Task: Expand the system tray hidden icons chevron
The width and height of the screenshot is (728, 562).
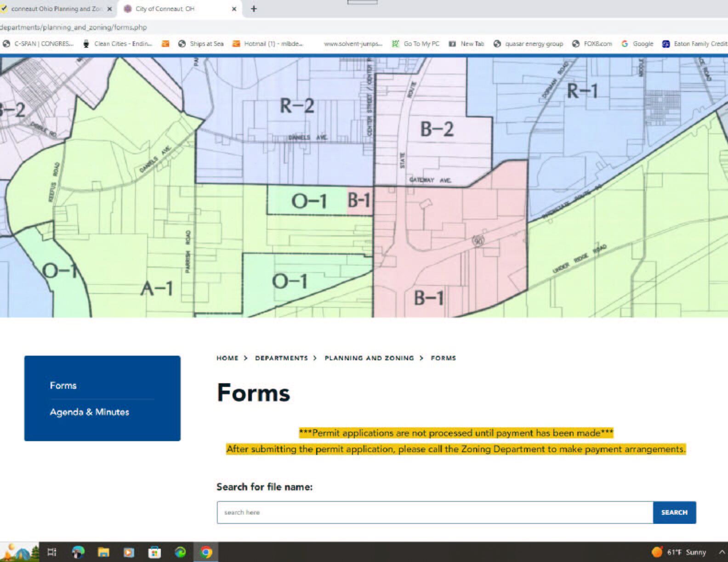Action: pos(722,552)
